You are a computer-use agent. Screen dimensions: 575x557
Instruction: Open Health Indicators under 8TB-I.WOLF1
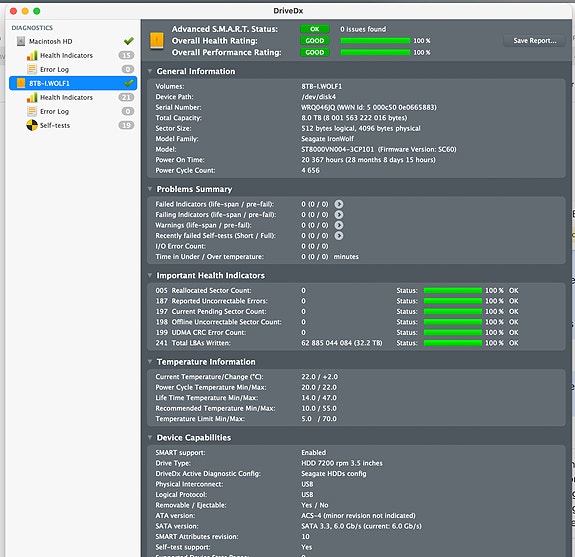[66, 97]
